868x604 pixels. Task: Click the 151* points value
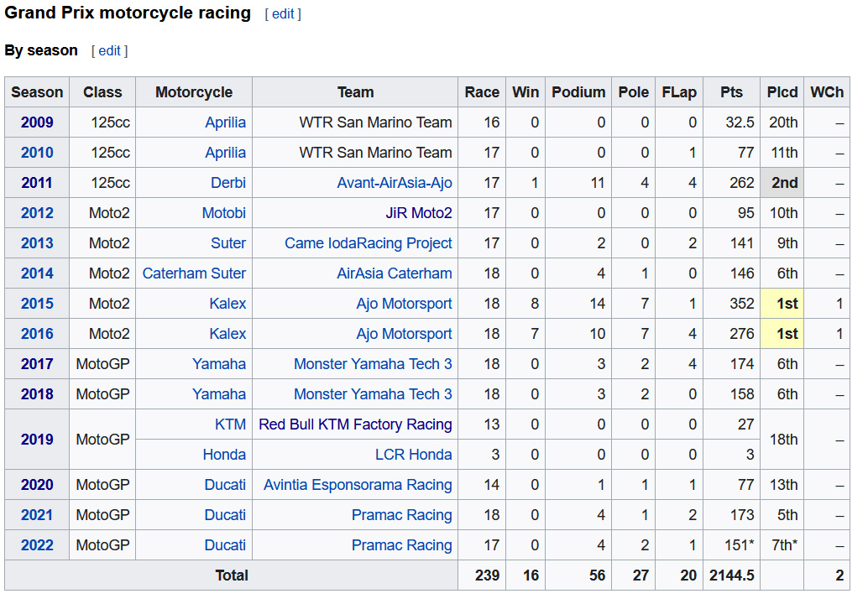click(x=740, y=544)
